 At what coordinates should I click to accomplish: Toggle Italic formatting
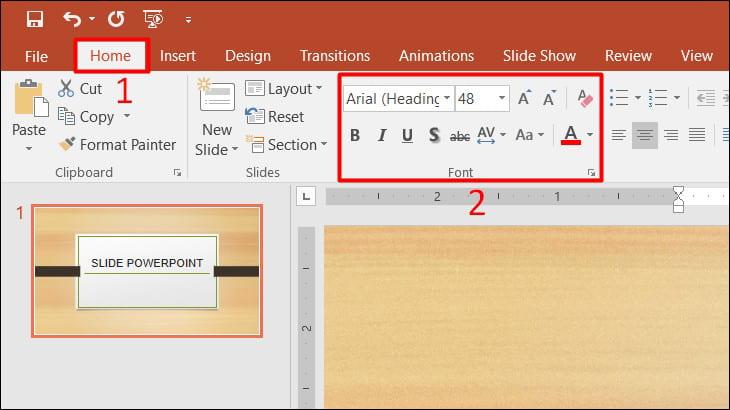click(382, 135)
